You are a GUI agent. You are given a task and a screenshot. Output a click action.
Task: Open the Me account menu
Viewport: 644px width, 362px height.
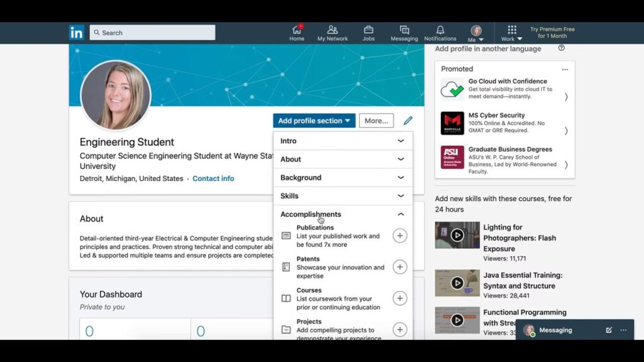pos(476,33)
